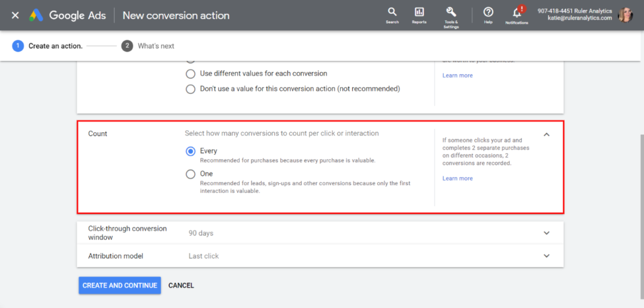Open the Notifications bell icon
The width and height of the screenshot is (644, 308).
click(517, 13)
